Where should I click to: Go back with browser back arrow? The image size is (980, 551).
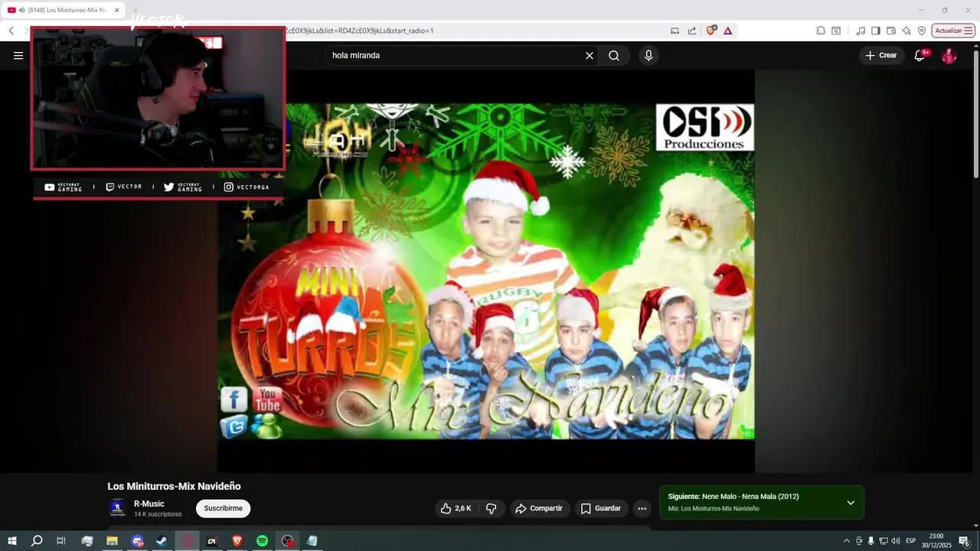11,31
